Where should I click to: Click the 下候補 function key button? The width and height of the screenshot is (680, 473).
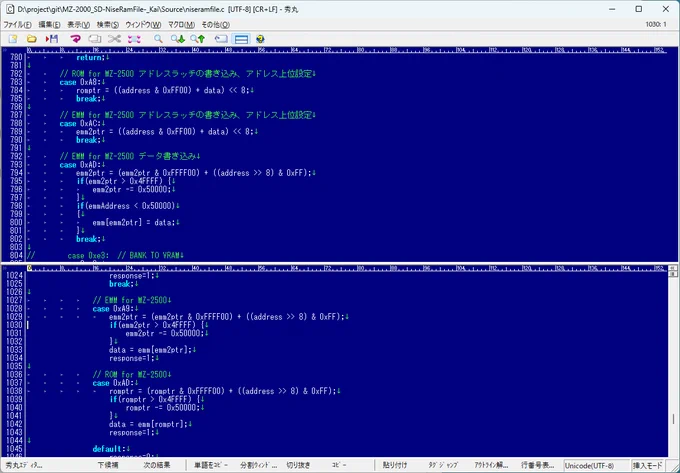pos(108,465)
